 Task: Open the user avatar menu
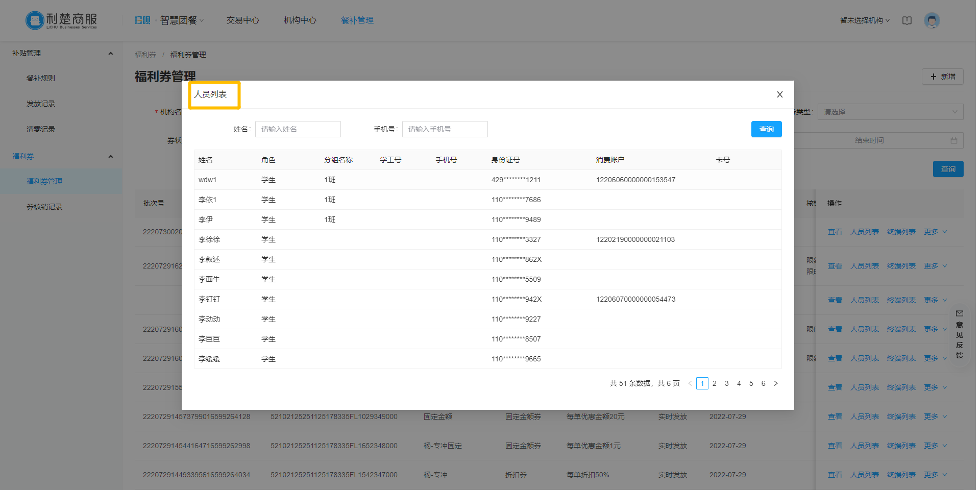(x=932, y=20)
